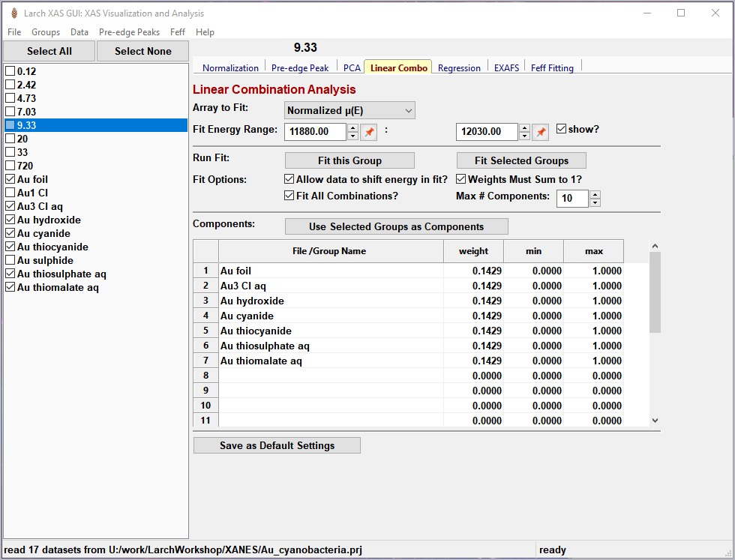The height and width of the screenshot is (560, 735).
Task: Switch to the PCA tab
Action: [352, 67]
